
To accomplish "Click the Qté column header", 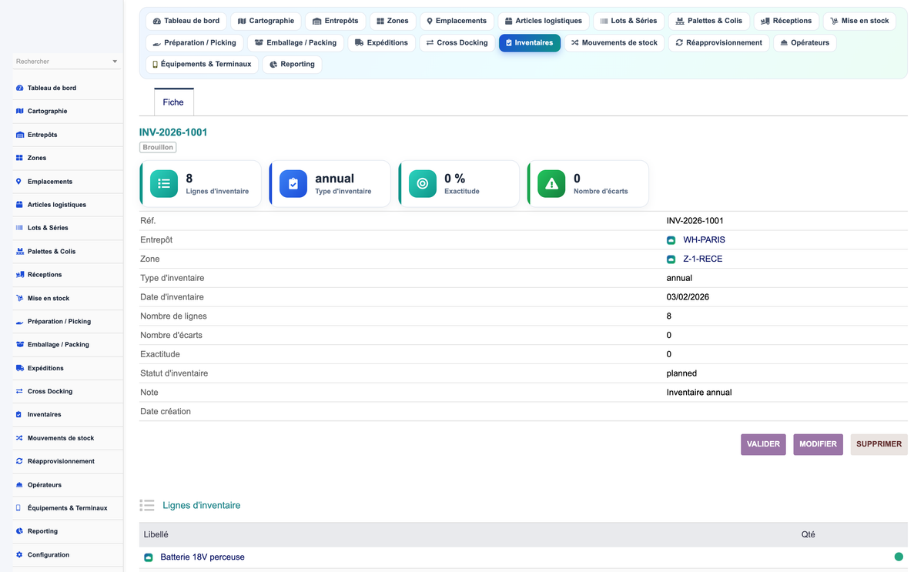I will pyautogui.click(x=808, y=534).
